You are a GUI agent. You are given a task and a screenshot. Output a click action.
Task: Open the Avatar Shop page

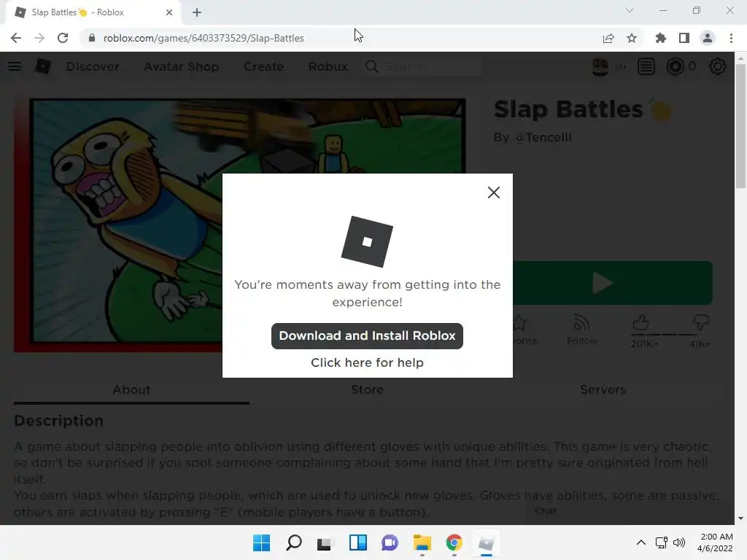tap(182, 66)
